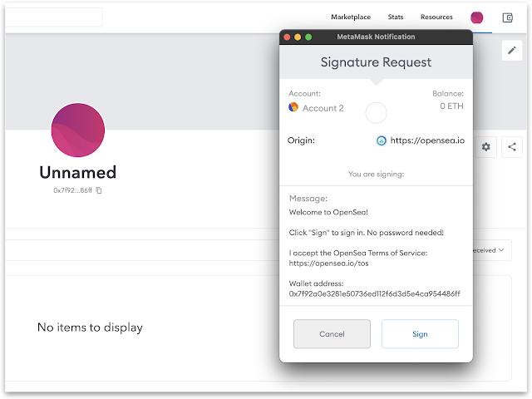Image resolution: width=532 pixels, height=399 pixels.
Task: Click the full wallet address in message
Action: pyautogui.click(x=375, y=293)
